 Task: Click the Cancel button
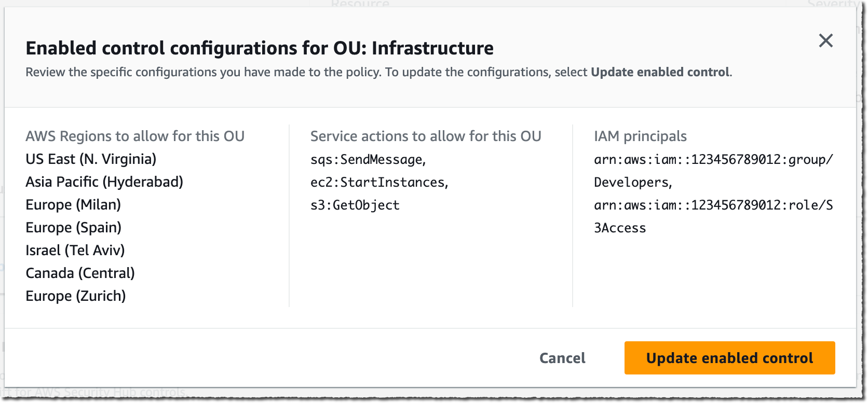pyautogui.click(x=562, y=358)
